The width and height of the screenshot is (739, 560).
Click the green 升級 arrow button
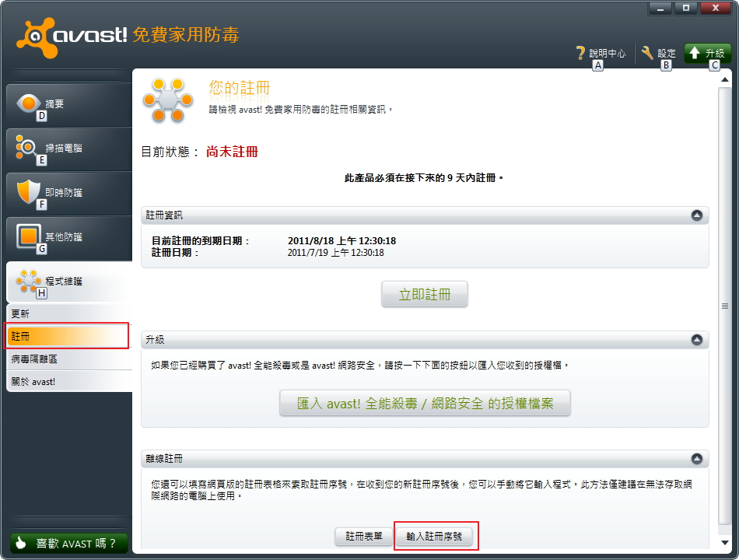pos(707,53)
